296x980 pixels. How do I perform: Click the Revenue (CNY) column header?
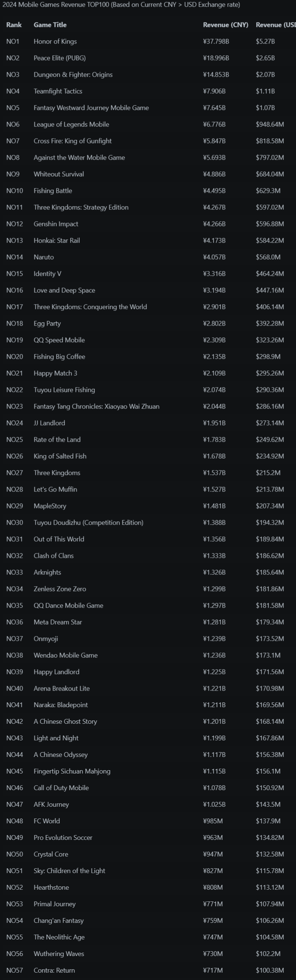(226, 25)
